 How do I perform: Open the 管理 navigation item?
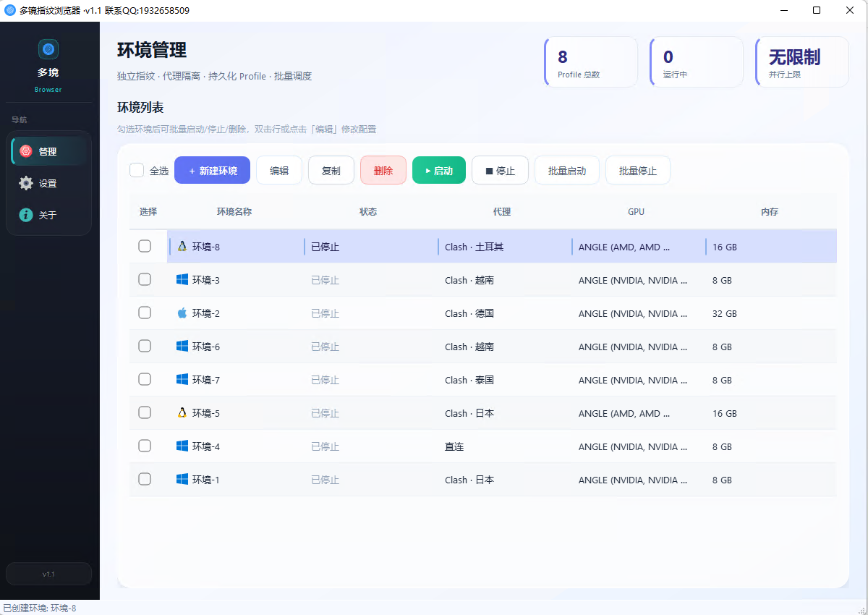(x=48, y=151)
